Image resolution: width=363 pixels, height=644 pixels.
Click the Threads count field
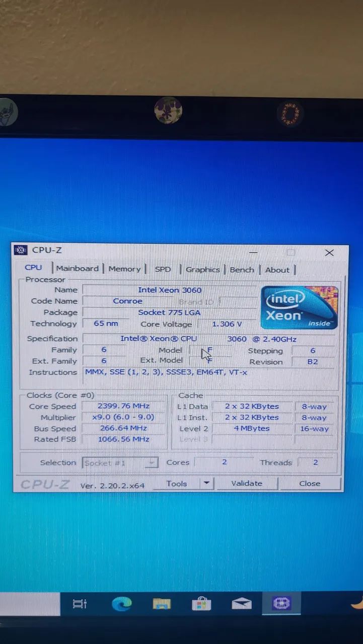pos(316,463)
